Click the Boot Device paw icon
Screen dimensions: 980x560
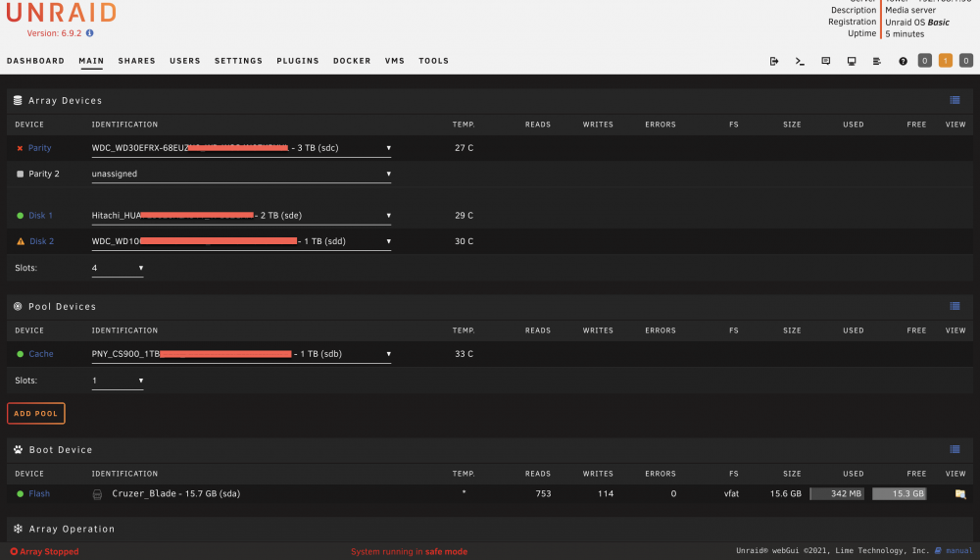tap(18, 449)
